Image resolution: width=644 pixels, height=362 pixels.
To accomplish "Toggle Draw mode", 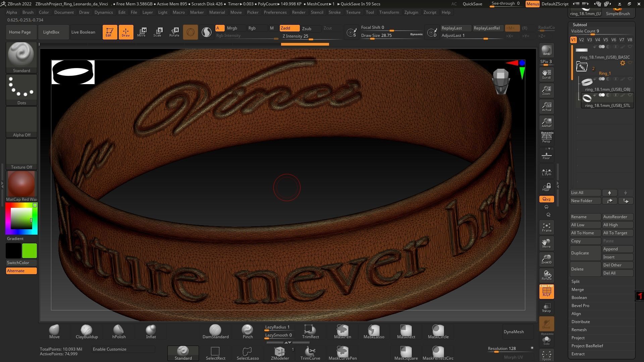I will click(x=126, y=32).
